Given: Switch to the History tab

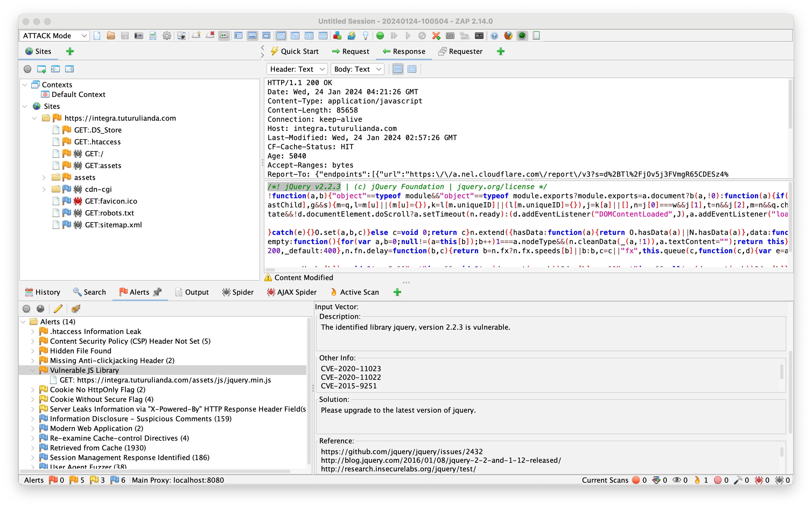Looking at the screenshot, I should coord(43,292).
